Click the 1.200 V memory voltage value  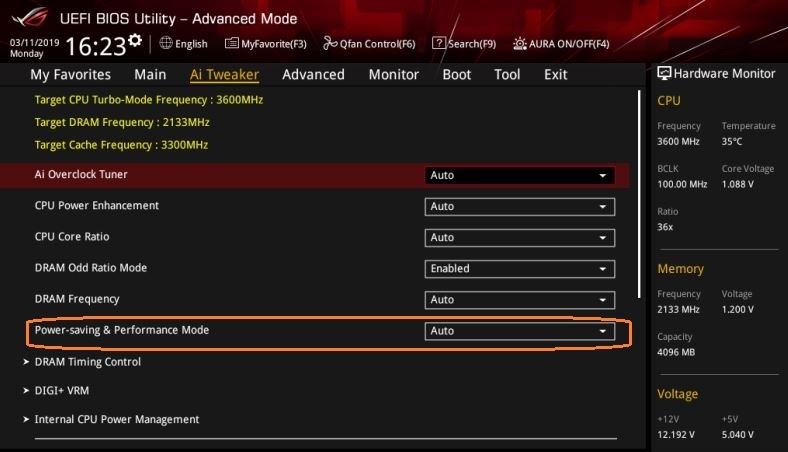[738, 309]
